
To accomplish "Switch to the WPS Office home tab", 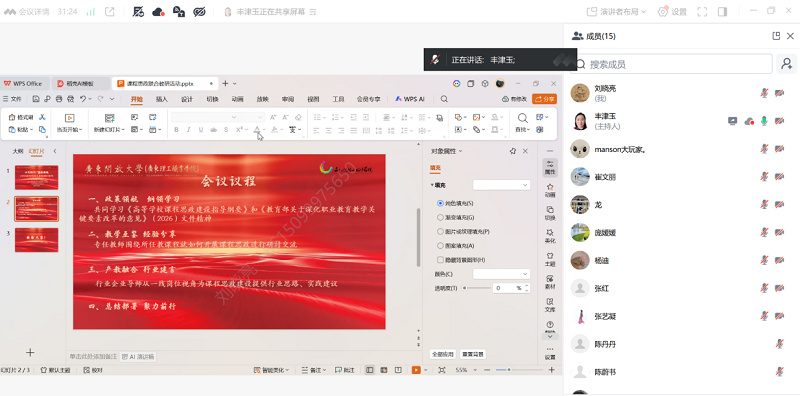I will point(24,84).
